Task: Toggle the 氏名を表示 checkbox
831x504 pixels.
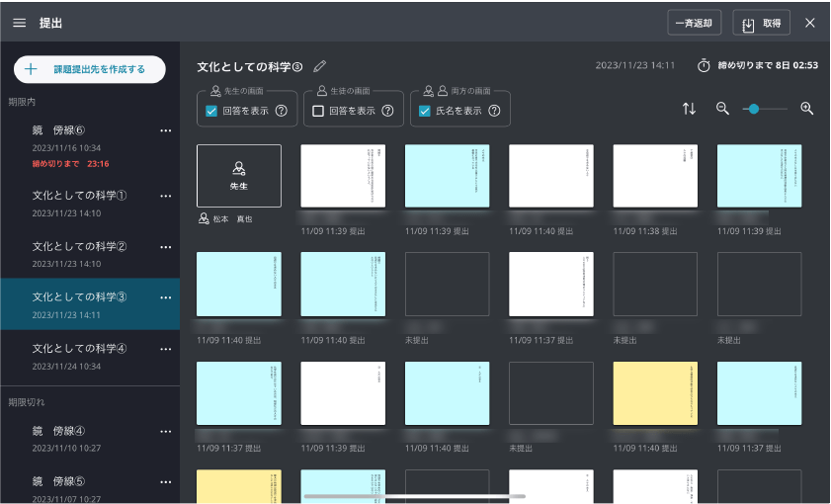Action: pyautogui.click(x=425, y=111)
